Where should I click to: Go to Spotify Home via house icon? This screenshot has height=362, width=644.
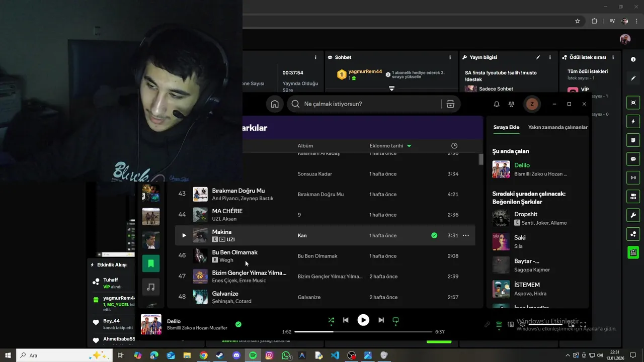tap(275, 104)
